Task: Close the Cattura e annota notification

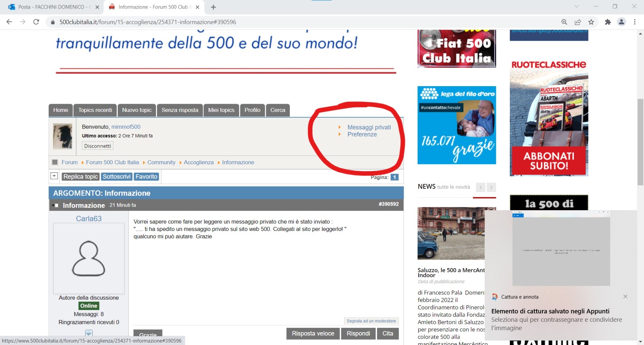Action: point(625,296)
